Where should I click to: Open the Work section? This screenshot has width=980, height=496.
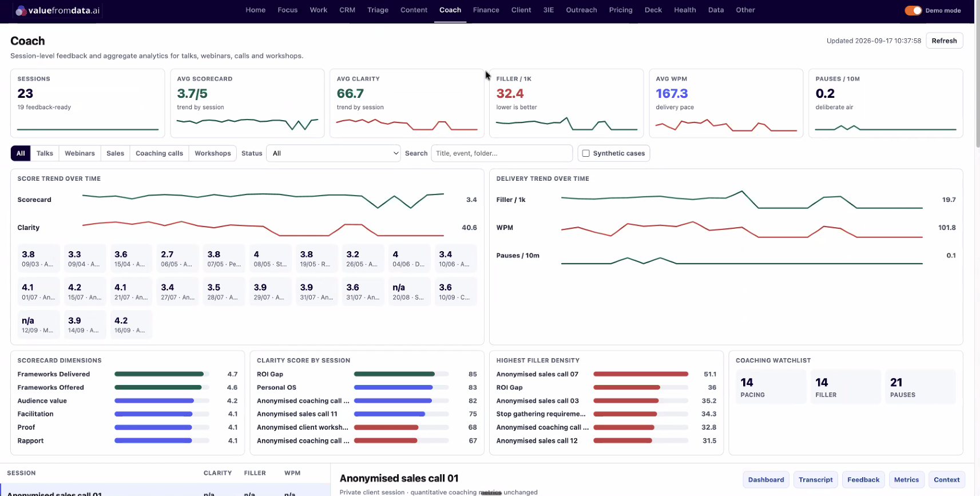pos(319,10)
